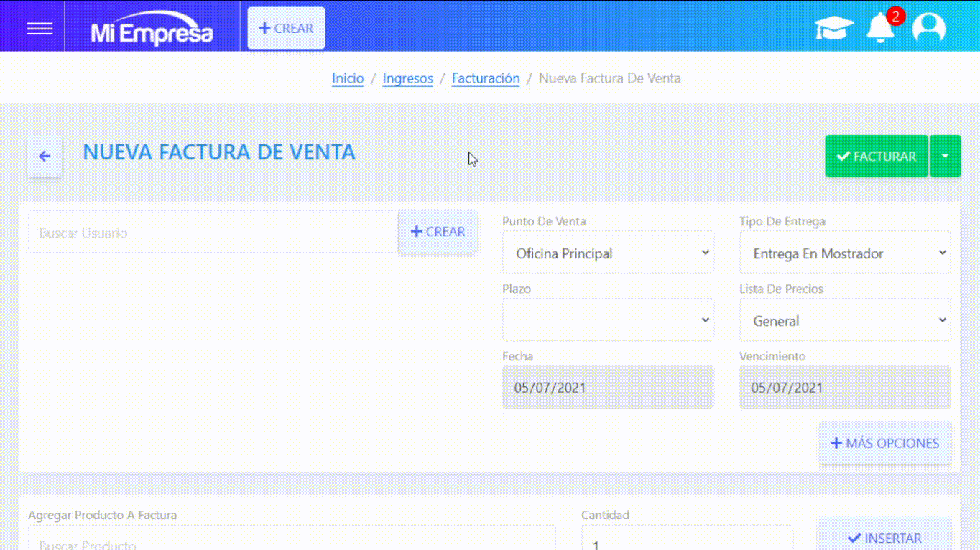The image size is (980, 550).
Task: Open the Lista De Precios dropdown
Action: point(845,320)
